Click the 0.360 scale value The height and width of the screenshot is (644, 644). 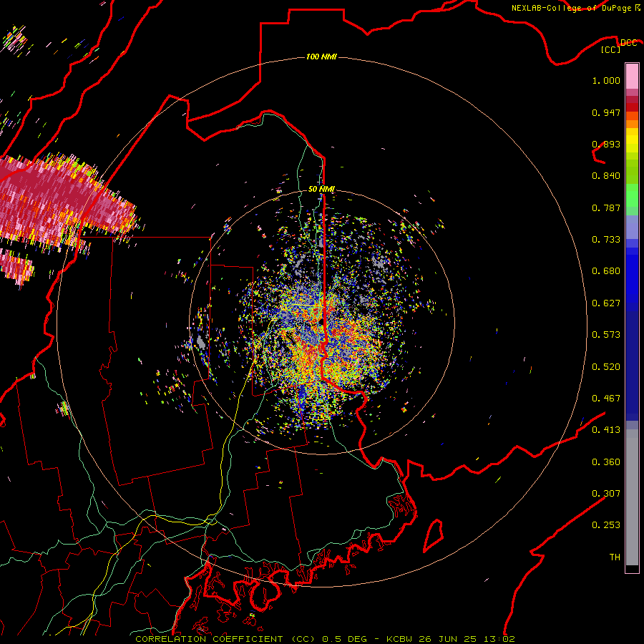coord(606,462)
